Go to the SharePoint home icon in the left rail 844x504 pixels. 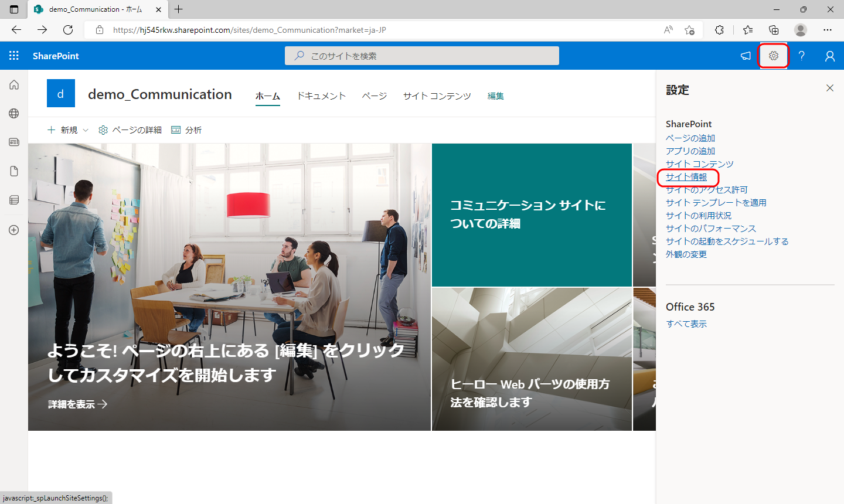14,84
